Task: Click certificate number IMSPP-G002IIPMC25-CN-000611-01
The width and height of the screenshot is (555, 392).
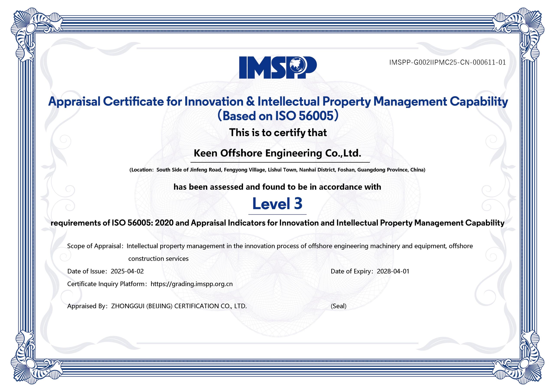Action: (x=447, y=63)
